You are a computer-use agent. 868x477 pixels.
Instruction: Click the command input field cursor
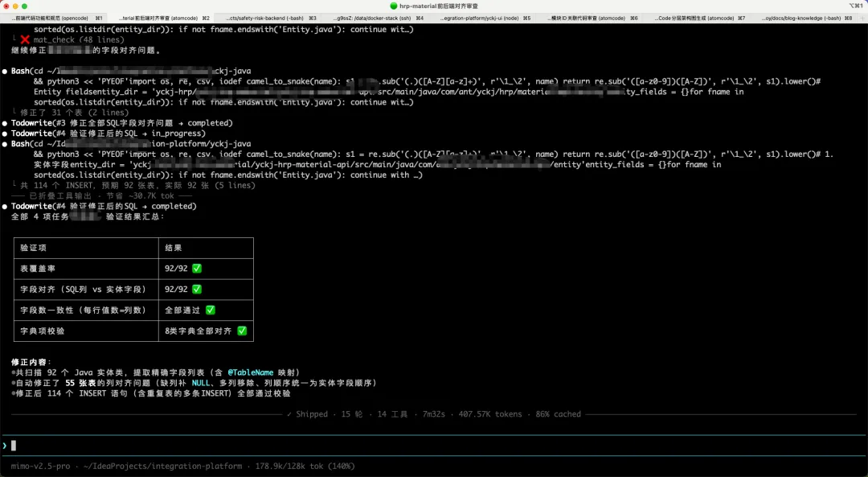[x=14, y=446]
